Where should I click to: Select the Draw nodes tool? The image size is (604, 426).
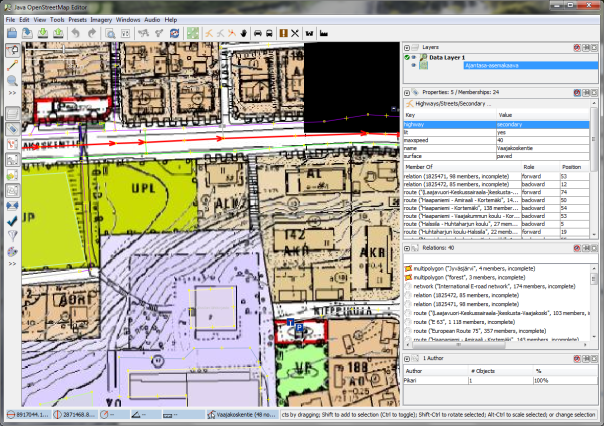point(12,64)
